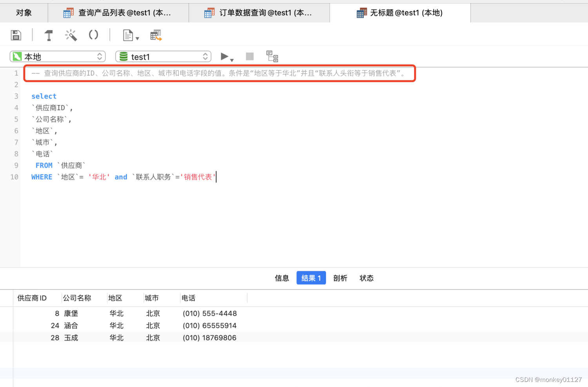588x387 pixels.
Task: Beautify SQL with the magic wand icon
Action: pos(71,35)
